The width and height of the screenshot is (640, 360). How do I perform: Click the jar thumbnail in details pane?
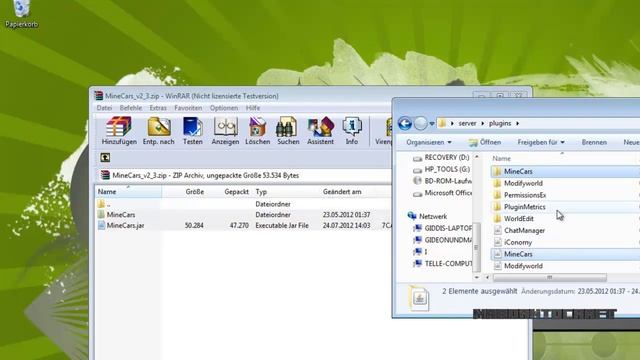tap(419, 298)
